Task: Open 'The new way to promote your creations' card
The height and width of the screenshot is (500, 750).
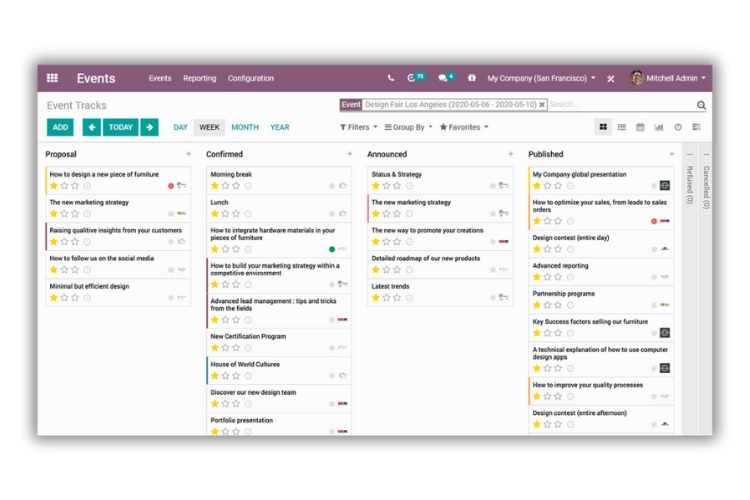Action: pos(440,236)
